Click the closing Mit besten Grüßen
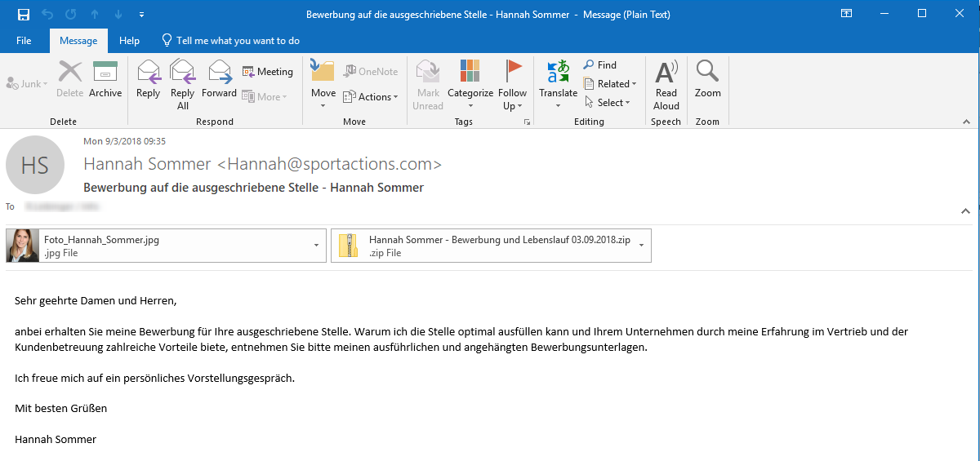This screenshot has height=461, width=980. [x=60, y=408]
